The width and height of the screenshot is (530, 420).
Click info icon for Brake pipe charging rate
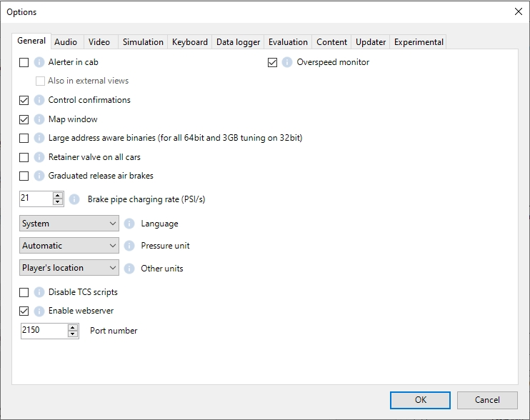[x=74, y=199]
